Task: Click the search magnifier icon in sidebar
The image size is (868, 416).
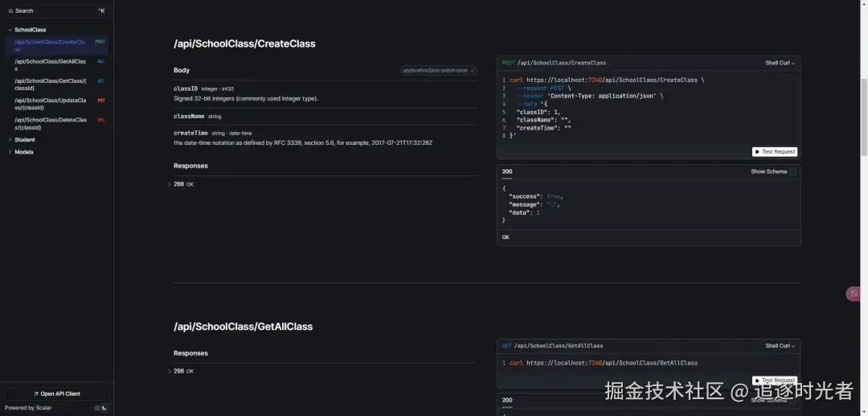Action: tap(10, 10)
